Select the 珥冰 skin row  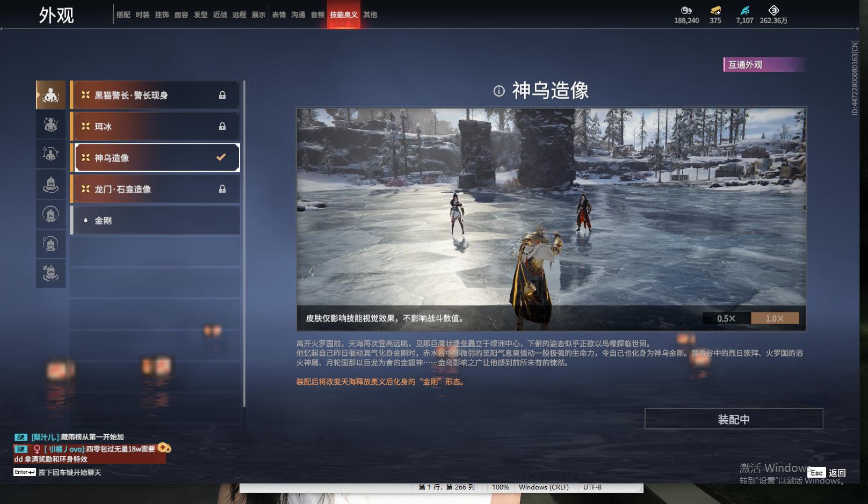pos(155,126)
